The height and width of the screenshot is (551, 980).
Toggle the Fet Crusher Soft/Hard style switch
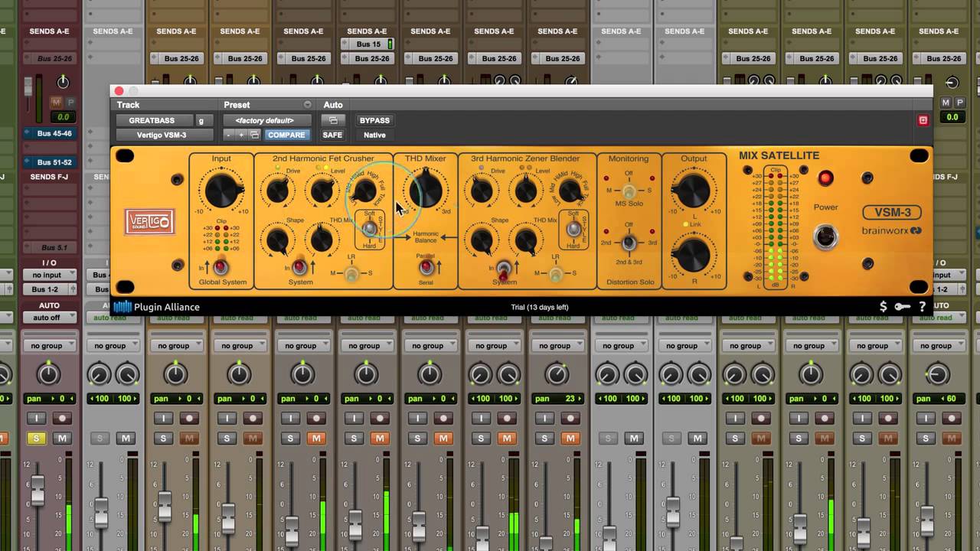click(370, 227)
